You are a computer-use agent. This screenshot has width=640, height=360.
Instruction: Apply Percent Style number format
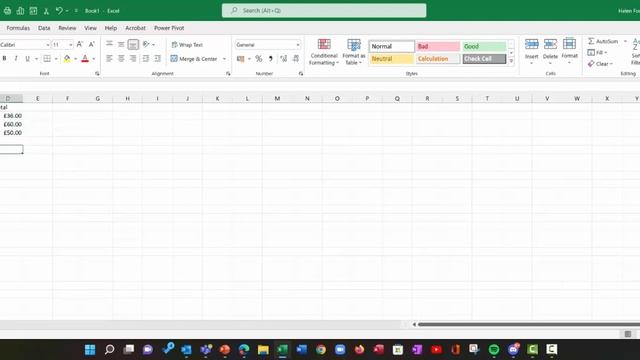coord(259,59)
